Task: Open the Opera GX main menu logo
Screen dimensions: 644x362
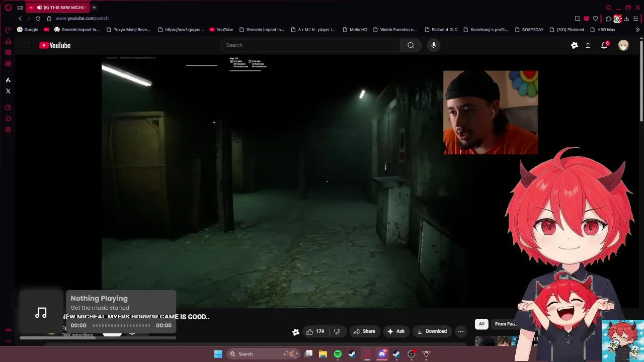Action: (8, 8)
